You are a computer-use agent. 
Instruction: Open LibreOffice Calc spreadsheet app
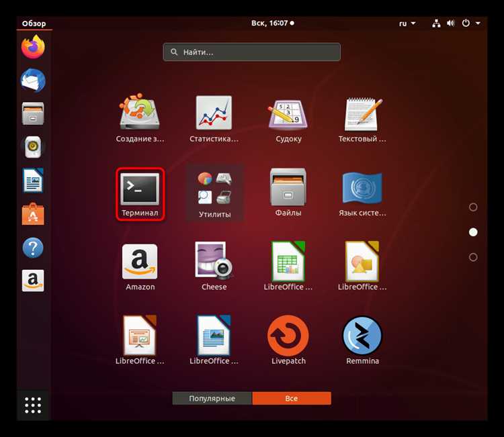tap(288, 266)
